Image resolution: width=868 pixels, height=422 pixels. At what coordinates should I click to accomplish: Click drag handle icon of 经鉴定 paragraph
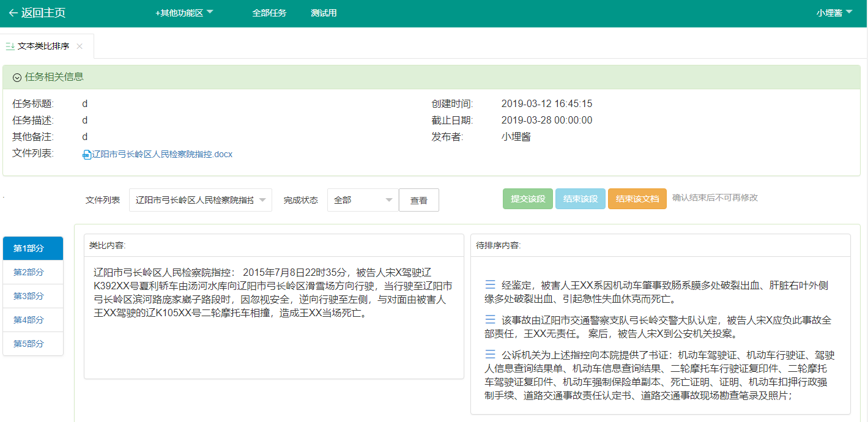coord(490,284)
